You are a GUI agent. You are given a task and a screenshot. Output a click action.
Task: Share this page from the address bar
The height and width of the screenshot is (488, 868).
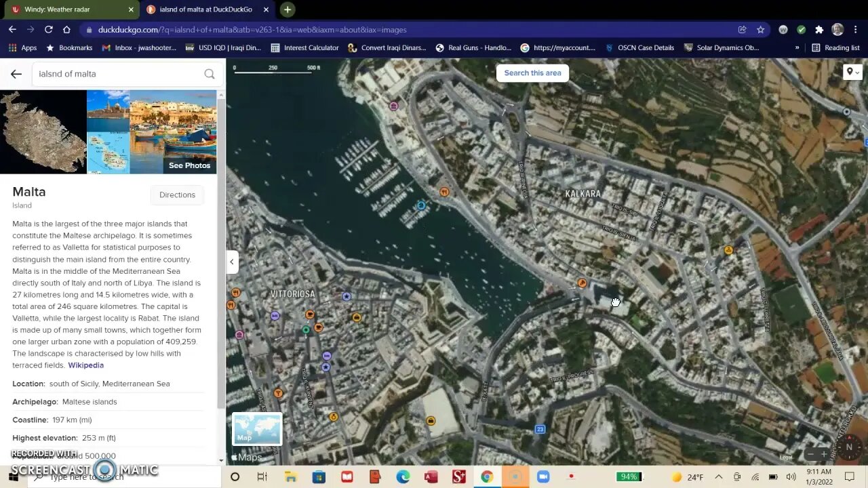pos(743,30)
